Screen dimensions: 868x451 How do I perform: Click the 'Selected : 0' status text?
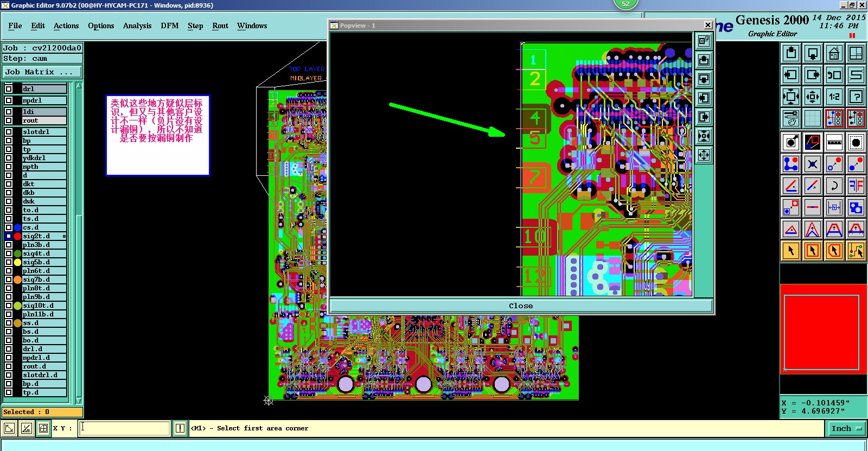pyautogui.click(x=26, y=412)
